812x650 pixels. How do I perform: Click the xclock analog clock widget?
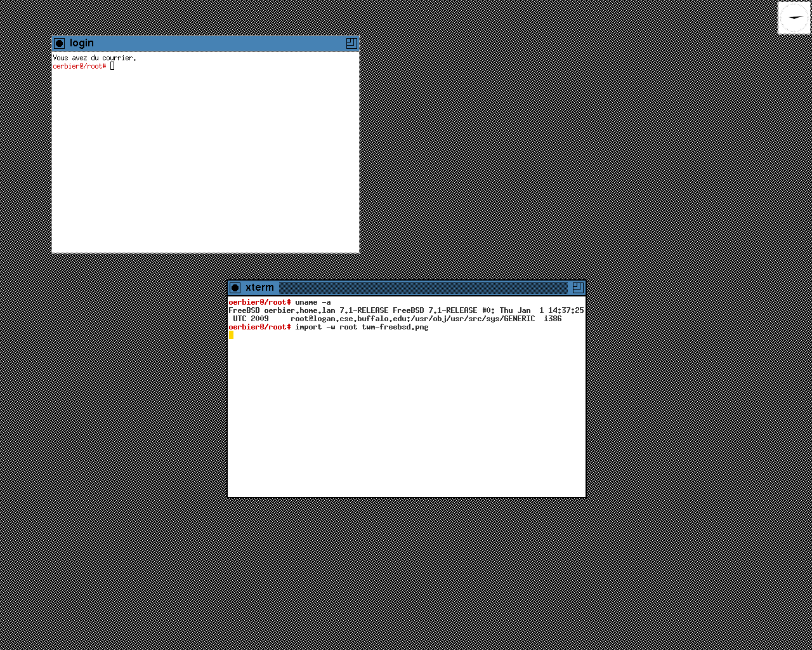tap(794, 18)
